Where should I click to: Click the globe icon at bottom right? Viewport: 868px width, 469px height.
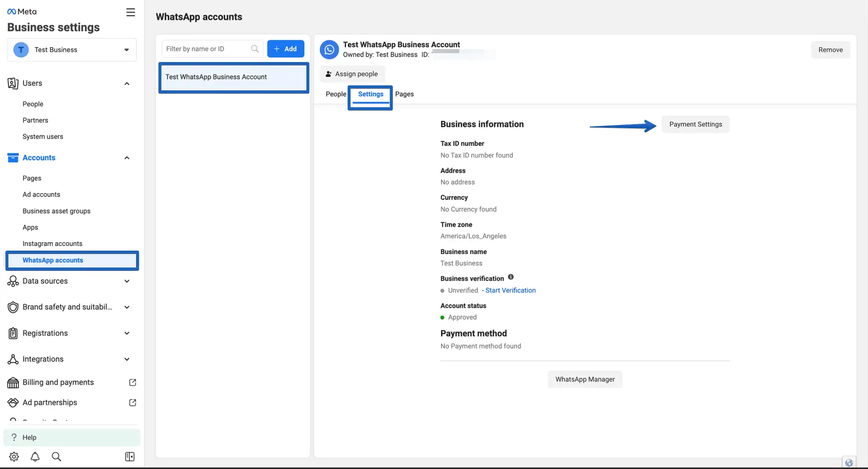849,463
